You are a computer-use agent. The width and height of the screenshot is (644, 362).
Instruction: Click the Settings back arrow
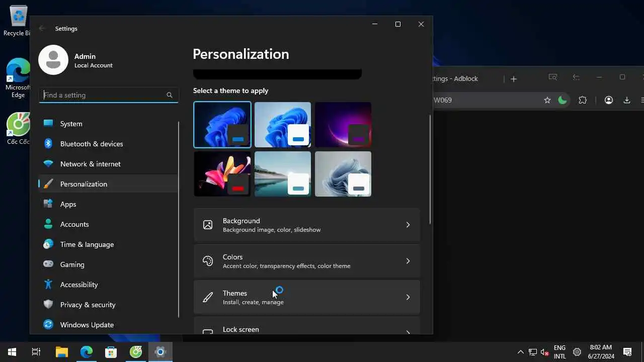tap(42, 29)
